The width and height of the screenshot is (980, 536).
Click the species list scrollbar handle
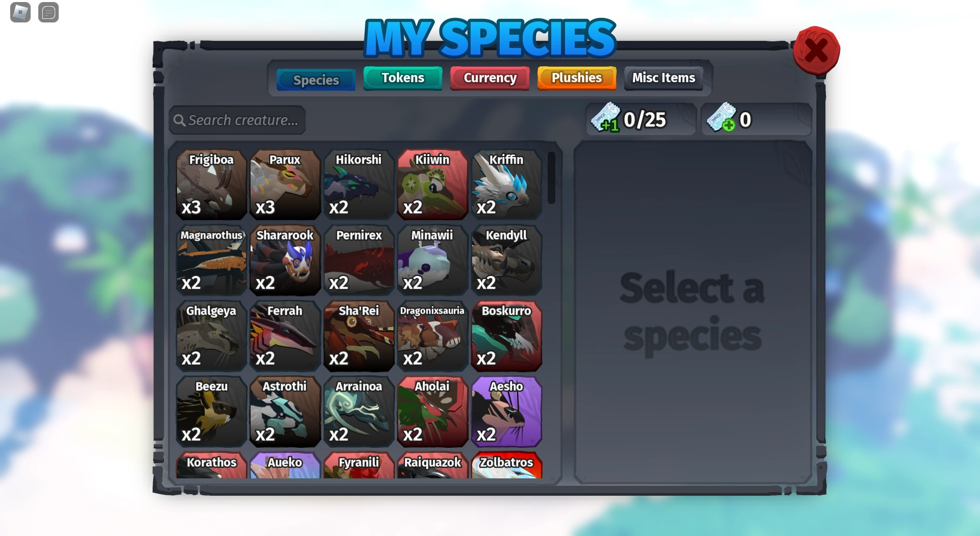coord(551,177)
